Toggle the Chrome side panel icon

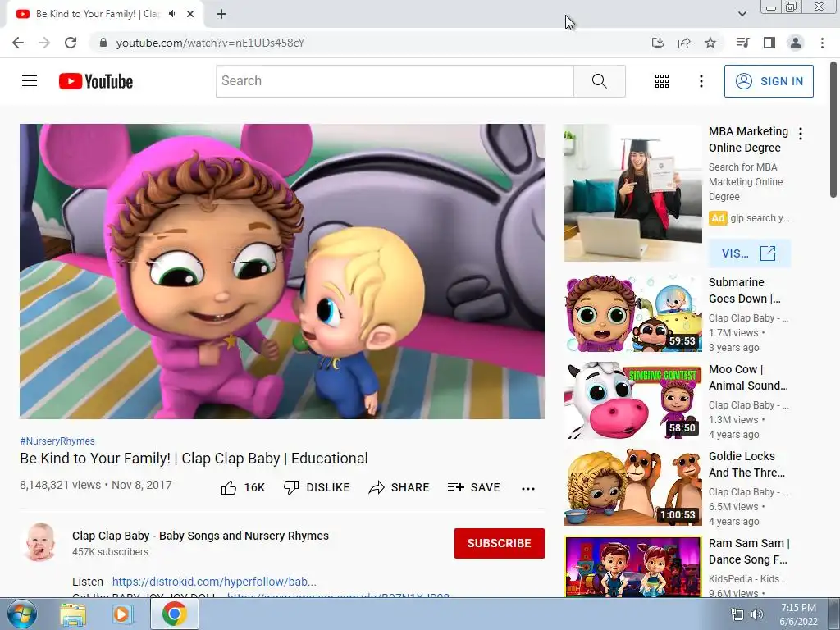pyautogui.click(x=769, y=43)
